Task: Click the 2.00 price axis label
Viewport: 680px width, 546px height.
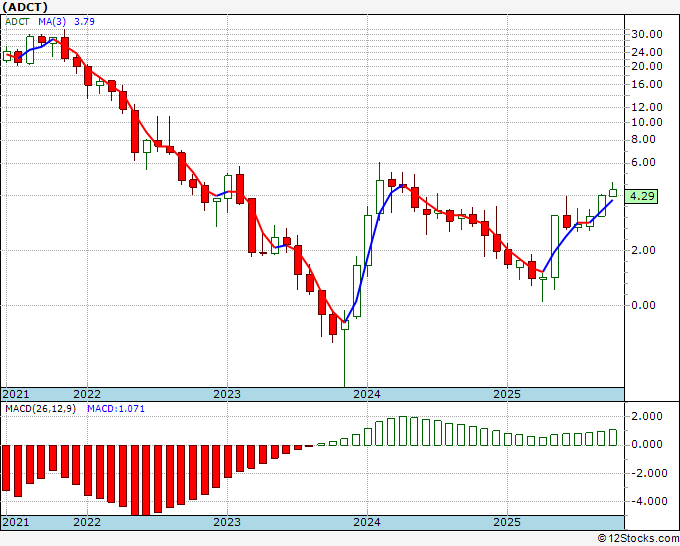Action: coord(643,250)
